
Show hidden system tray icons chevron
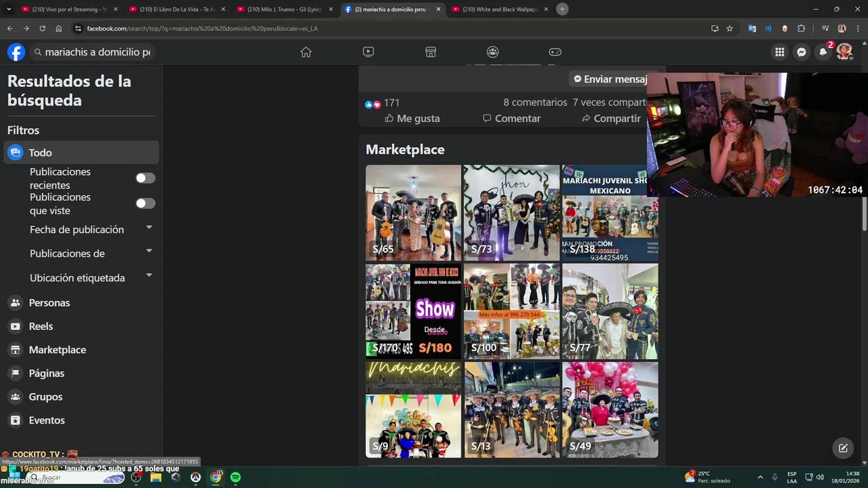pyautogui.click(x=760, y=477)
